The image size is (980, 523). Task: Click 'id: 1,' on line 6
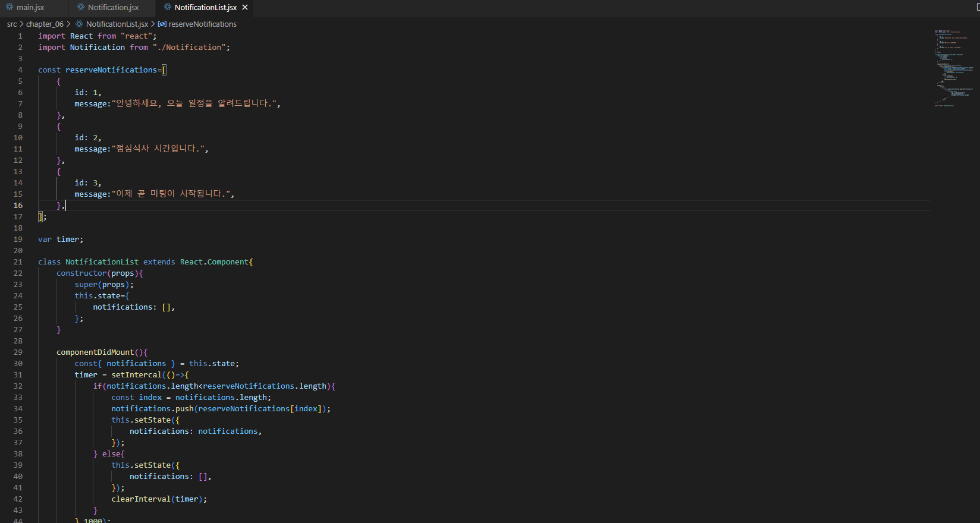point(88,93)
